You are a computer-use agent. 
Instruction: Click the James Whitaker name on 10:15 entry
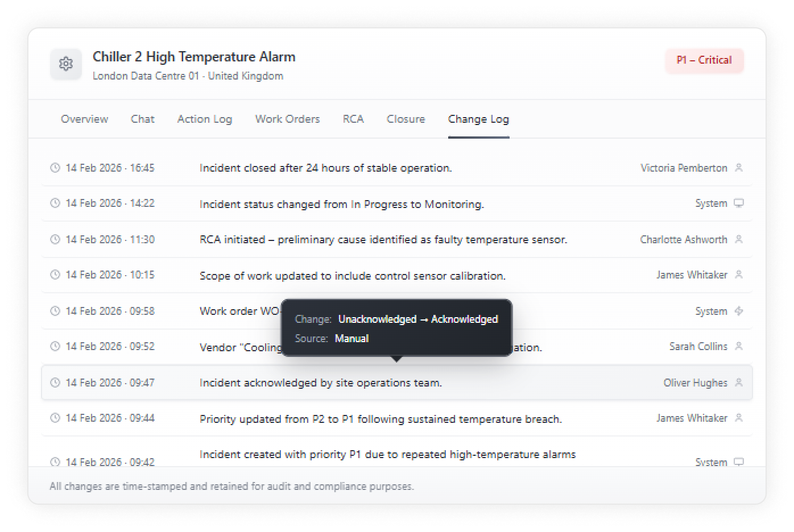pos(692,275)
